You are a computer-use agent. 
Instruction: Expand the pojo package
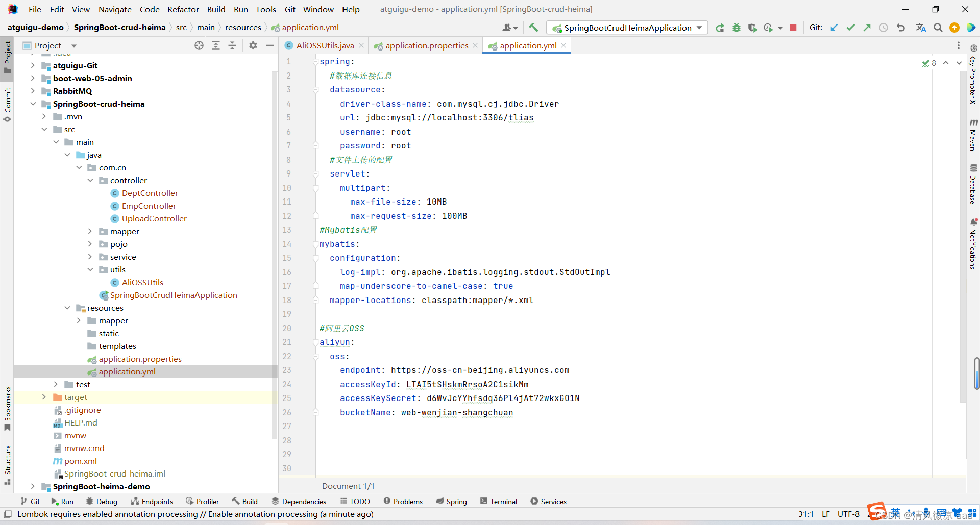90,244
